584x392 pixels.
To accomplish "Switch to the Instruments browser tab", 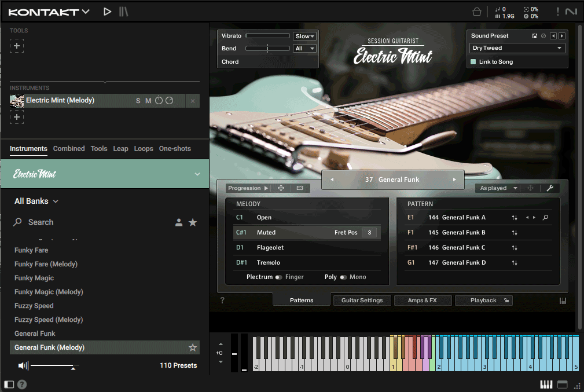I will tap(28, 149).
